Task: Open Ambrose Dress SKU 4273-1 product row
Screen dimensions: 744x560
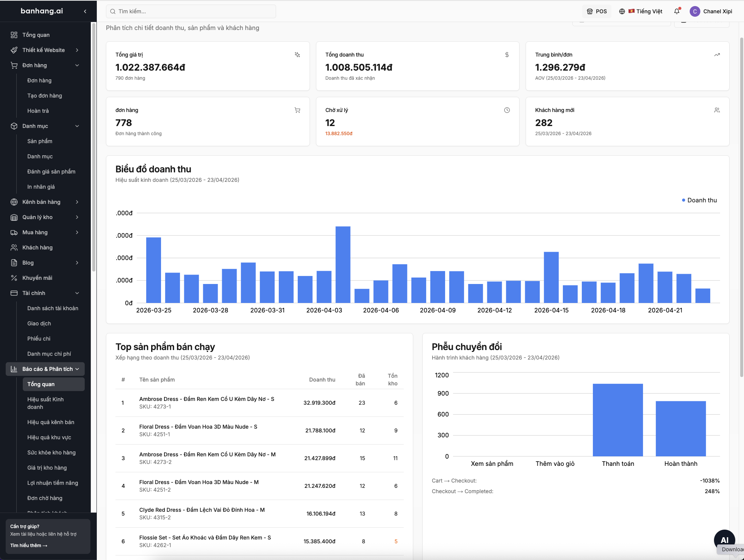Action: click(x=259, y=403)
